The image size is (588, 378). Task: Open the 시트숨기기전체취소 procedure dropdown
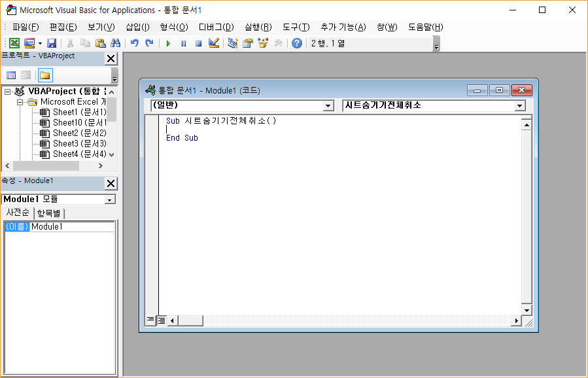[x=519, y=106]
